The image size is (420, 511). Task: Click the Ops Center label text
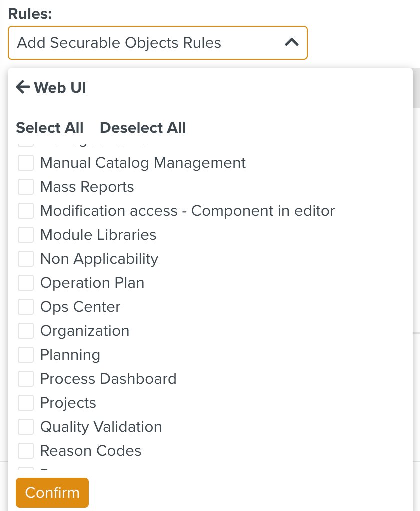tap(80, 307)
